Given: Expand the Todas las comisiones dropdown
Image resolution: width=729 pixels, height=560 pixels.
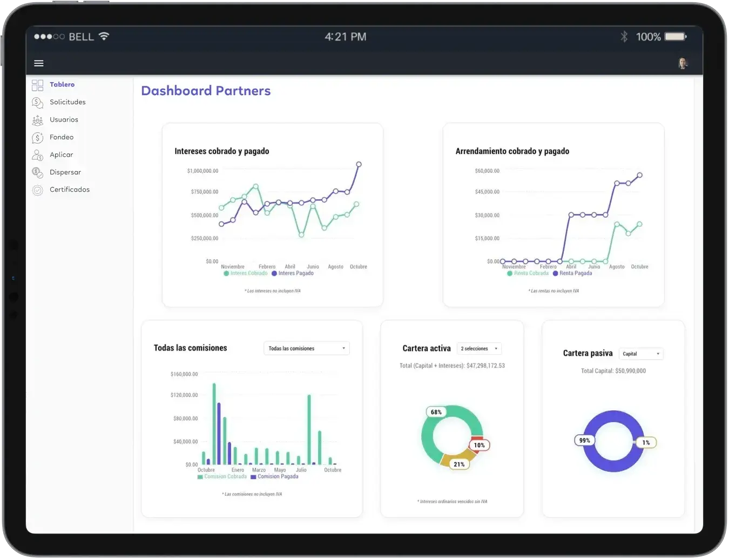Looking at the screenshot, I should 306,348.
